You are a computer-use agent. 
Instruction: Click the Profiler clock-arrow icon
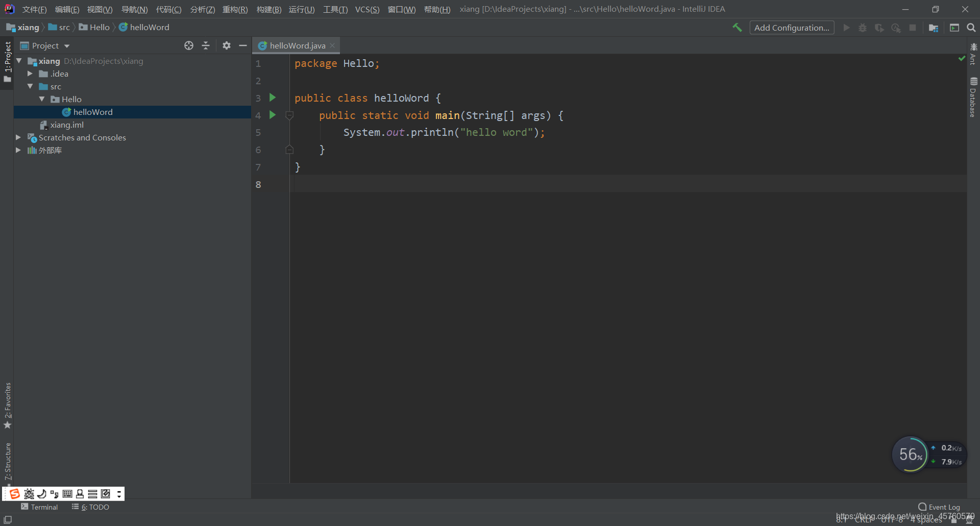896,28
